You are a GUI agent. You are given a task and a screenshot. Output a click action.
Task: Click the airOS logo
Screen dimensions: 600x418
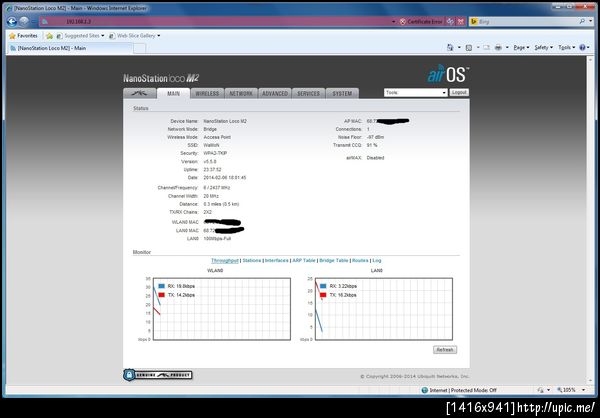coord(448,73)
